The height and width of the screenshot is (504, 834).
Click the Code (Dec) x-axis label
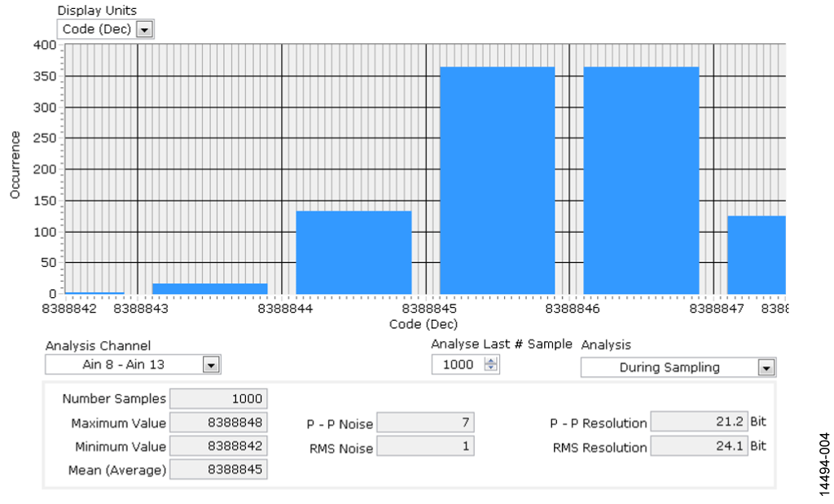pos(424,324)
